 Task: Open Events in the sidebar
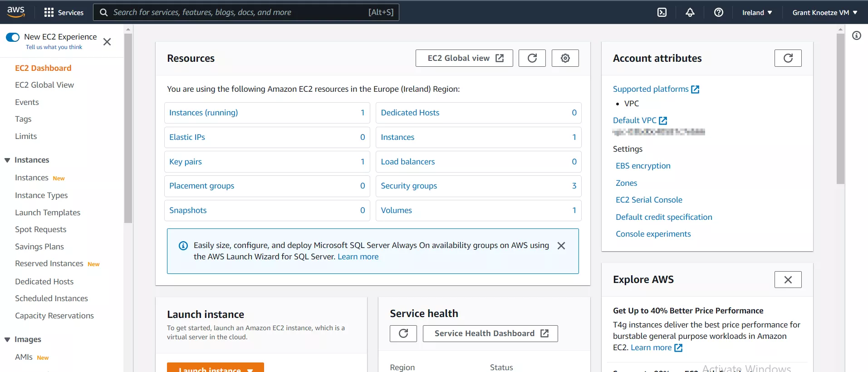click(27, 102)
